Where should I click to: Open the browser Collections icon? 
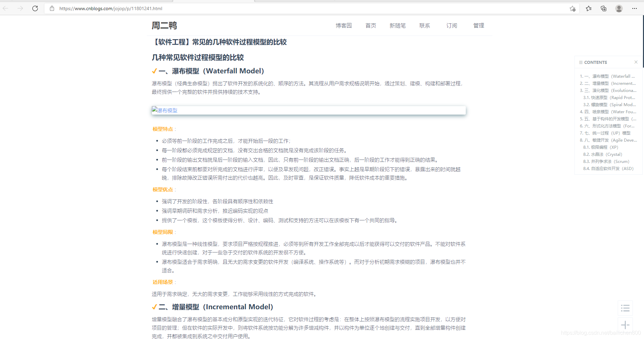pos(604,8)
